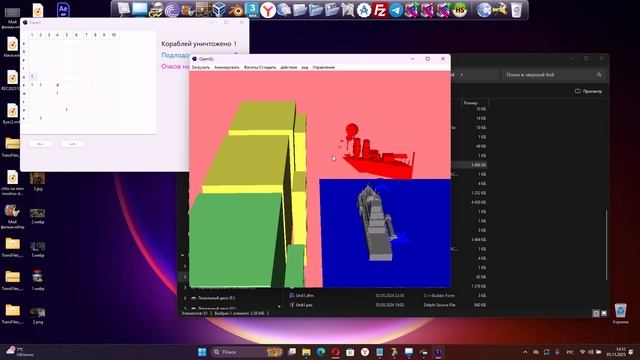Open the 3.jpg desktop file
This screenshot has height=360, width=640.
[38, 182]
